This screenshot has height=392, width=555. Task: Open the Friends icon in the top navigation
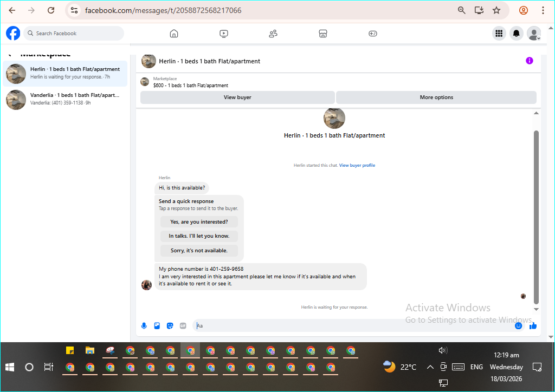(x=273, y=34)
